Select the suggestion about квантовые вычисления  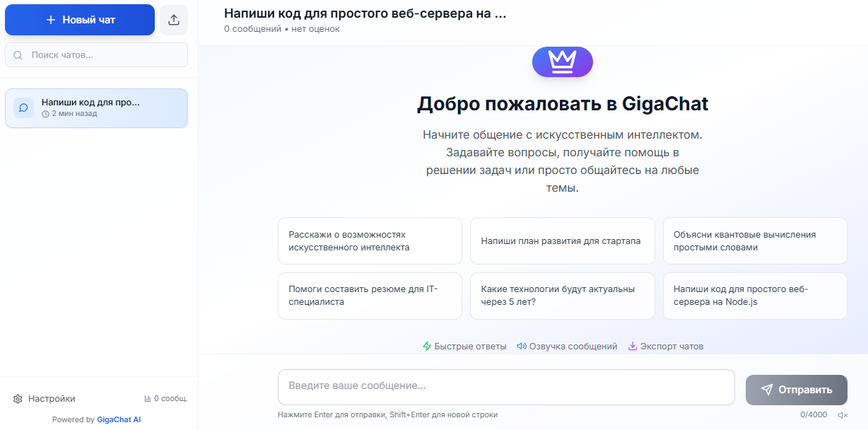(x=755, y=240)
